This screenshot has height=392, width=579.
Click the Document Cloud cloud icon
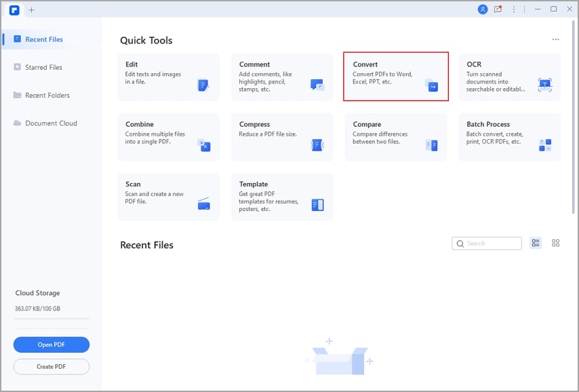(x=18, y=123)
